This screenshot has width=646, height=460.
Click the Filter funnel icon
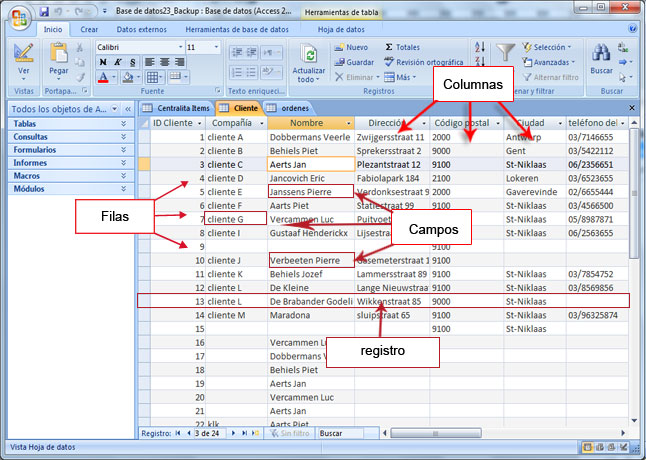[x=509, y=54]
